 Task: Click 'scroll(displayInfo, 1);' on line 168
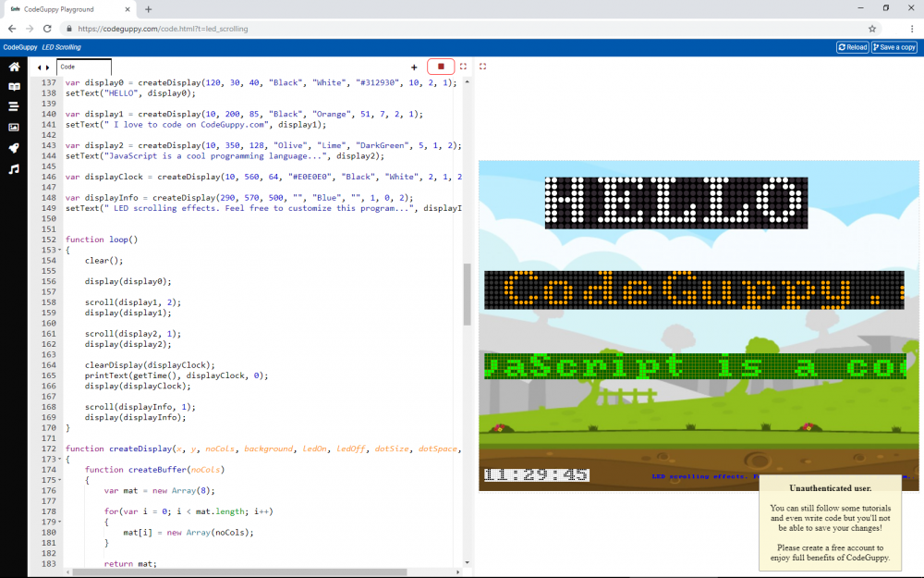click(x=140, y=407)
